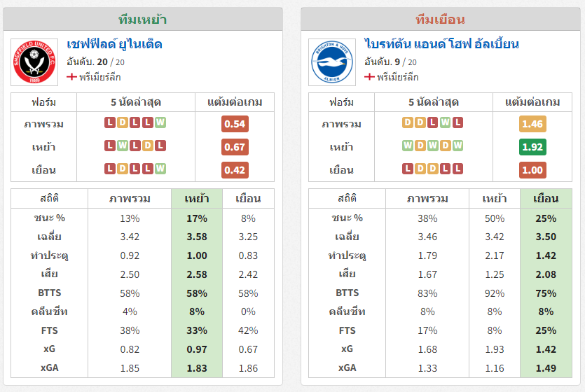585x392 pixels.
Task: Click the green W badge in Sheffield's overall form
Action: 160,122
